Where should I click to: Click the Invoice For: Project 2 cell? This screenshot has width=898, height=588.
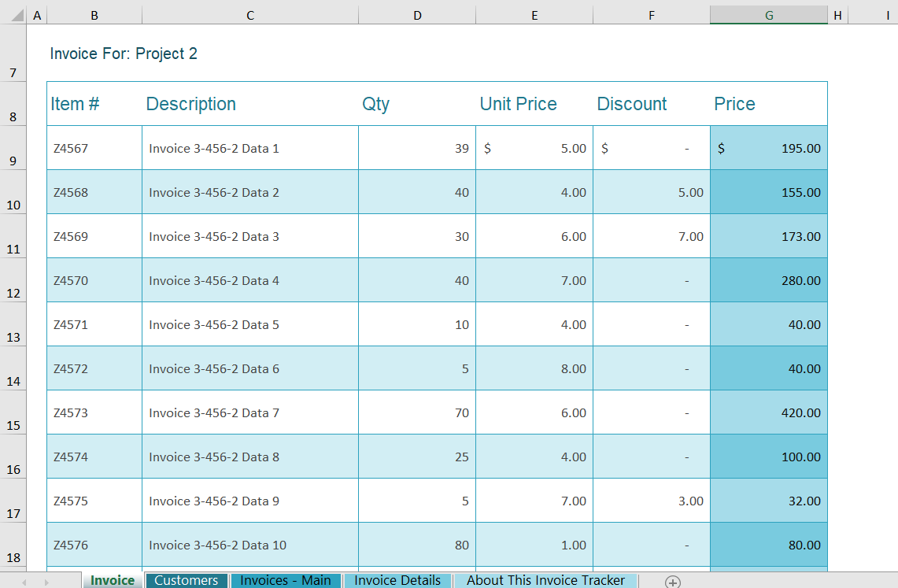(124, 54)
